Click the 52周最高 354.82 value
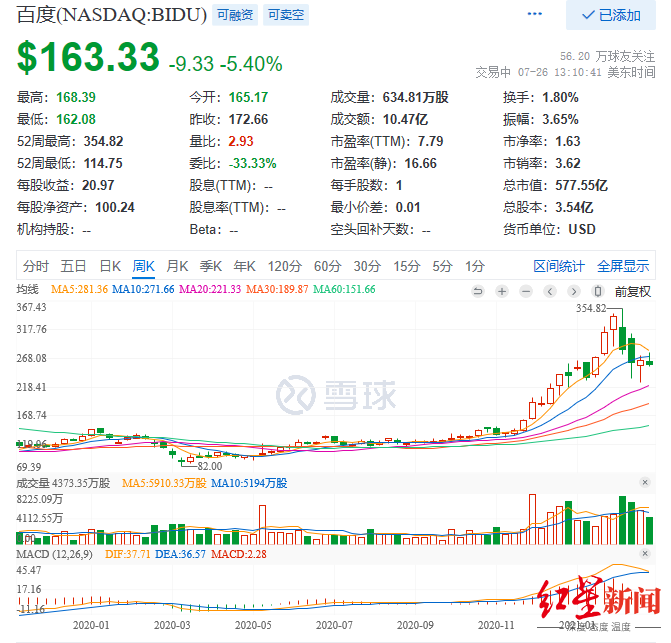The height and width of the screenshot is (643, 671). click(104, 141)
